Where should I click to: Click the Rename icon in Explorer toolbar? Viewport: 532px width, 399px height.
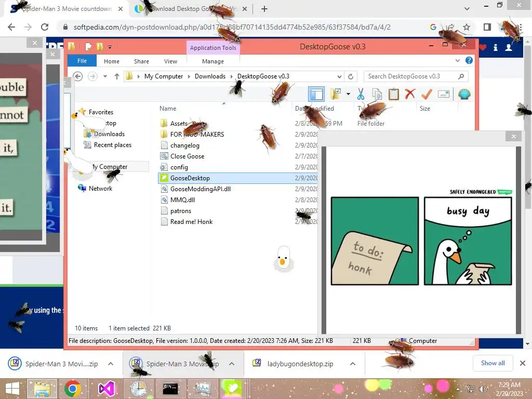click(x=444, y=94)
